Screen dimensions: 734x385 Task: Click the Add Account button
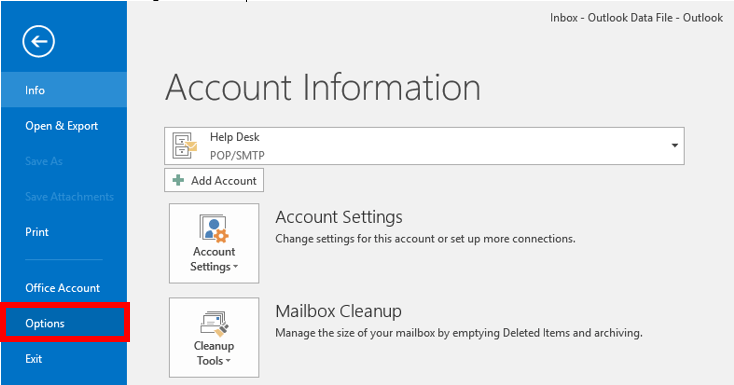(x=214, y=180)
